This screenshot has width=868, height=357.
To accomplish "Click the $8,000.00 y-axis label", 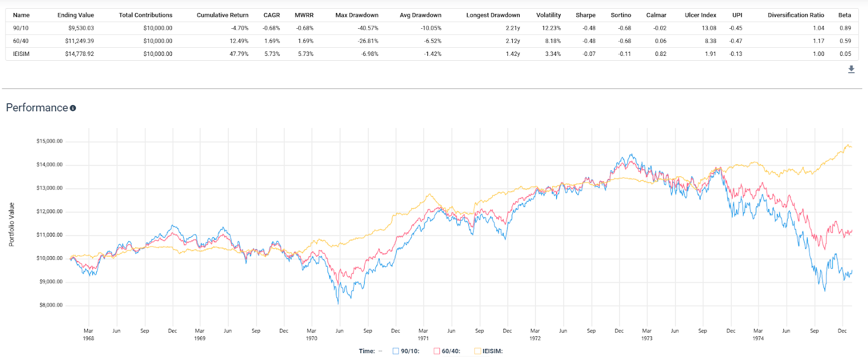I will click(50, 305).
